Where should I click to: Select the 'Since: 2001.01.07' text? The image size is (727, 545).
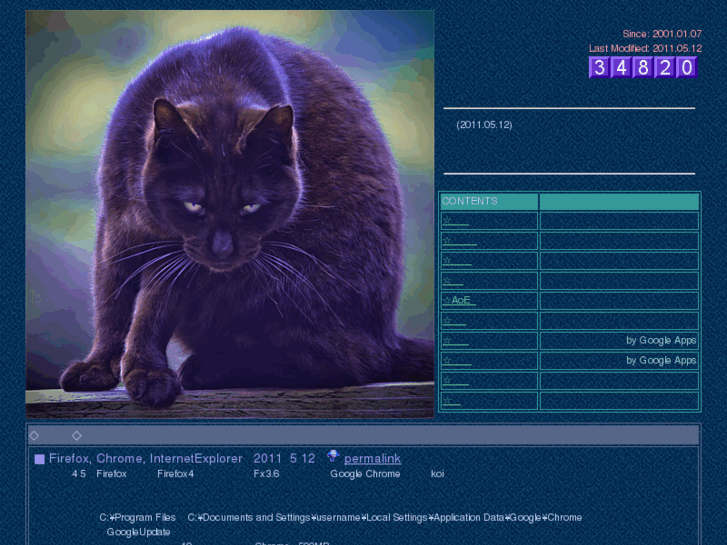click(662, 34)
